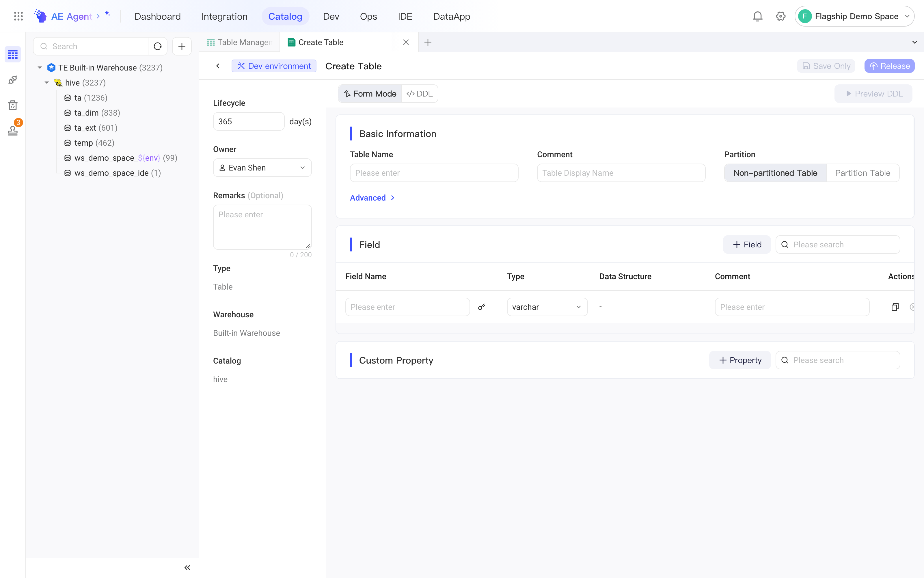
Task: Select Partition Table option
Action: [862, 173]
